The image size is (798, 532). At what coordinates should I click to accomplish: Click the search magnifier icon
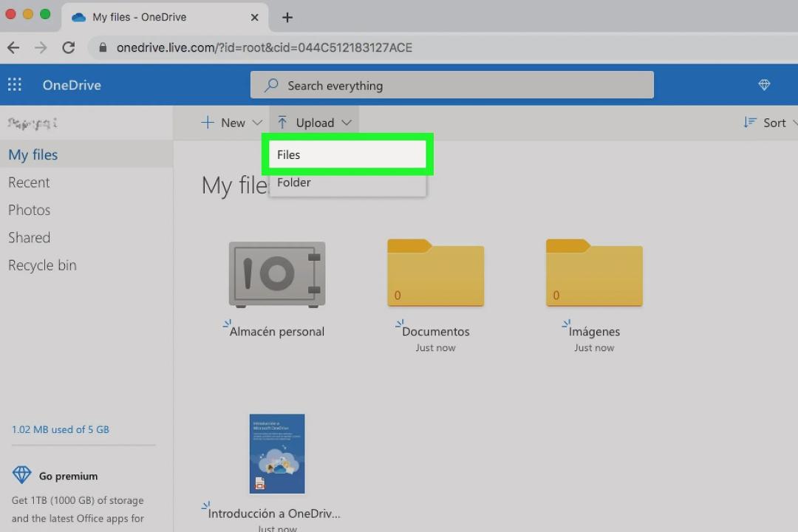pyautogui.click(x=271, y=85)
